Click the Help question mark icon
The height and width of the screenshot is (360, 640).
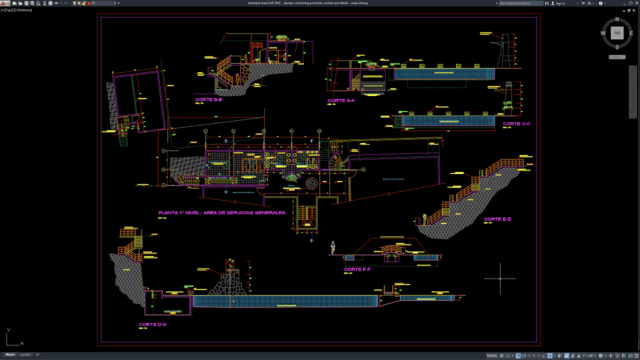[601, 3]
